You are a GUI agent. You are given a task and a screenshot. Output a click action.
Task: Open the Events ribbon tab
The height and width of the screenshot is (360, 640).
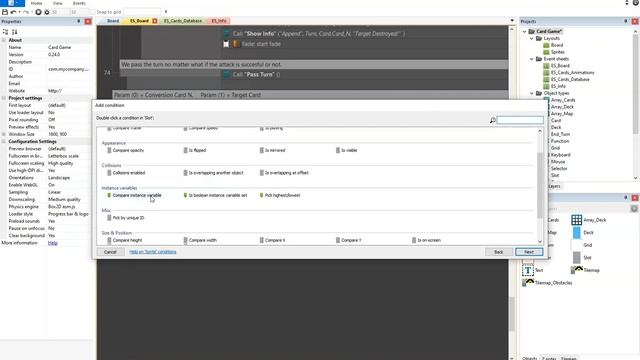coord(79,3)
